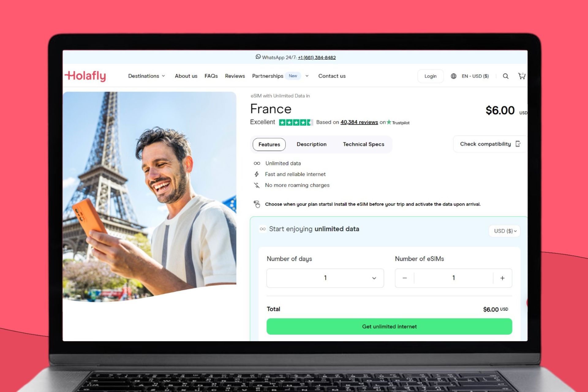
Task: Click the unlimited data infinity icon
Action: 256,163
